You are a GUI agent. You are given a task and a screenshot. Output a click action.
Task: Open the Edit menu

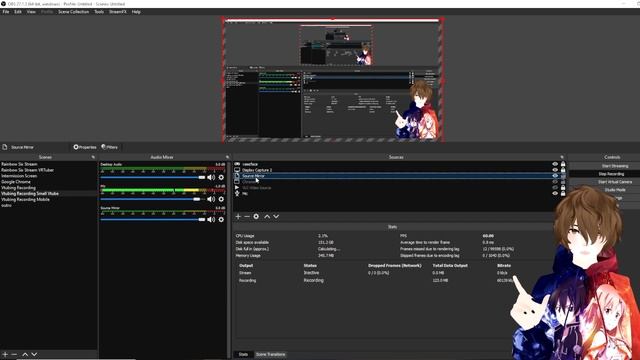click(18, 12)
